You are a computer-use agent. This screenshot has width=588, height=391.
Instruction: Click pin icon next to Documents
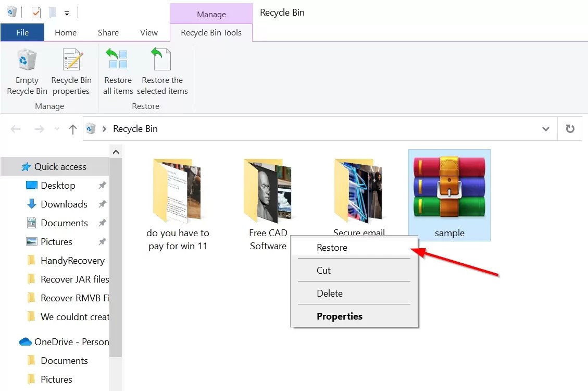point(102,223)
